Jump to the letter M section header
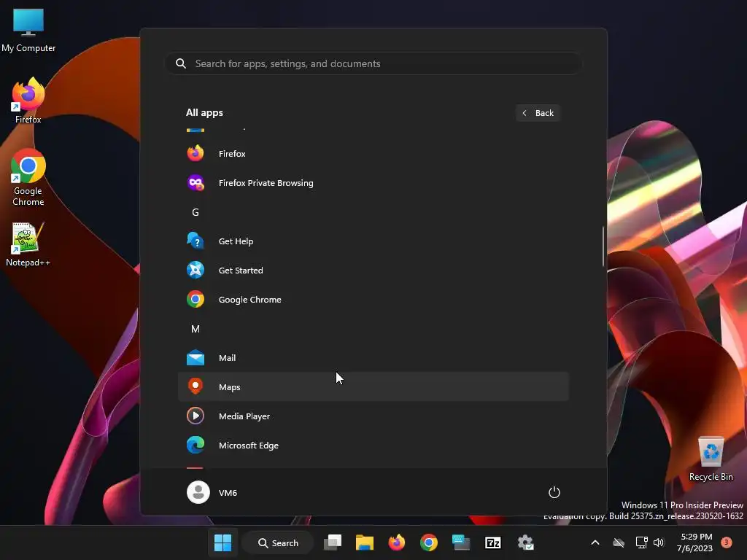This screenshot has width=747, height=560. coord(196,329)
